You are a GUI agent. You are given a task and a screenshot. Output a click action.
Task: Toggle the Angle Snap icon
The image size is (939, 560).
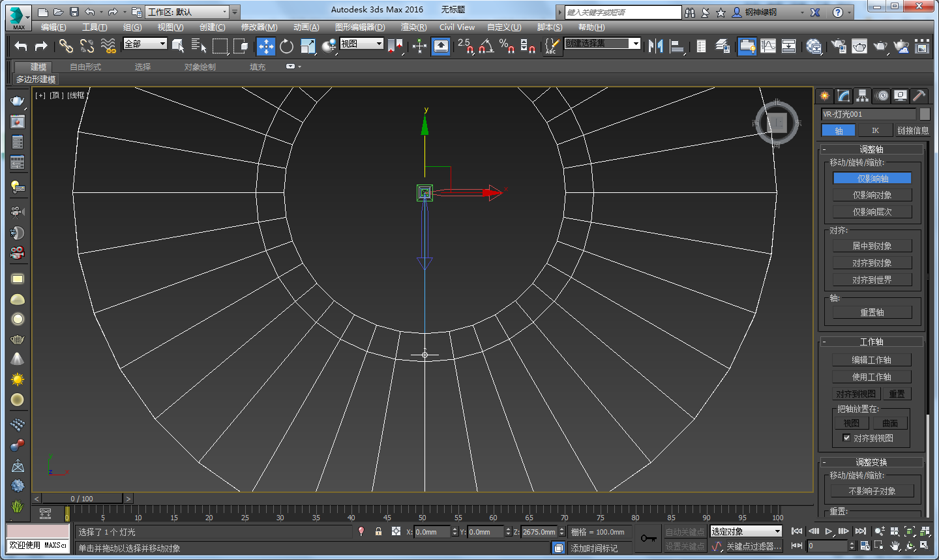(486, 46)
